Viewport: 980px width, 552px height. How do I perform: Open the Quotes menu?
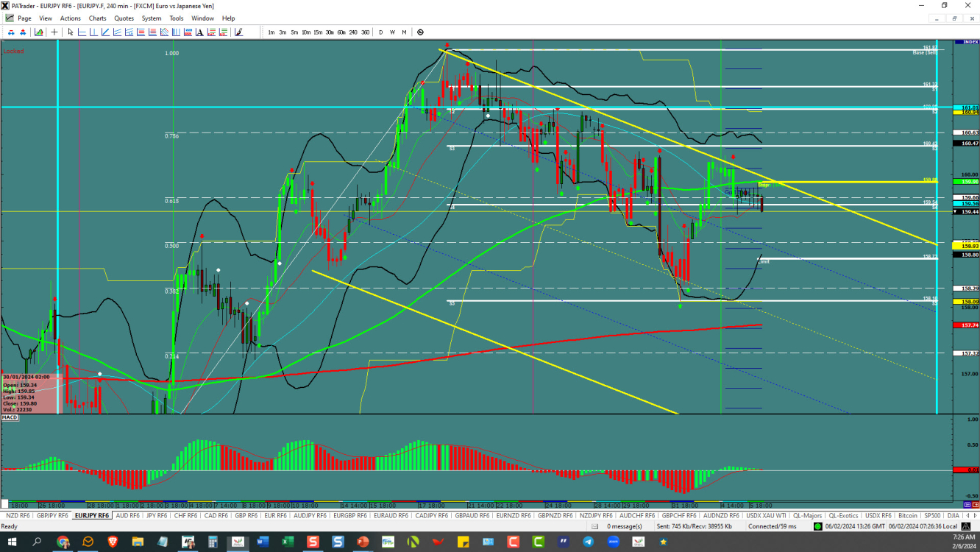click(x=124, y=18)
